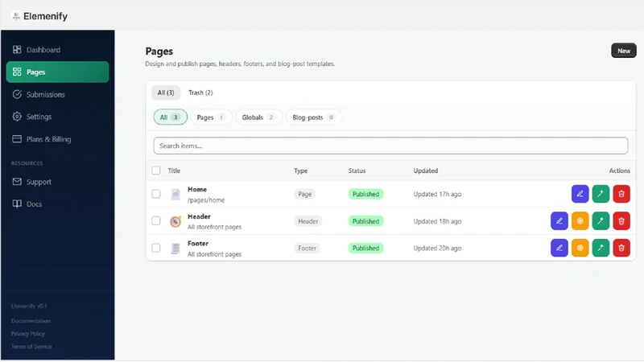The height and width of the screenshot is (362, 644).
Task: Check the Header row checkbox
Action: 156,220
